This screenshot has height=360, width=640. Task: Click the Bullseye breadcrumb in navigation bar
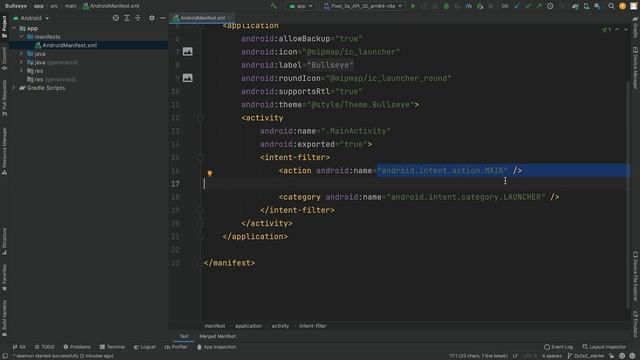pos(16,6)
